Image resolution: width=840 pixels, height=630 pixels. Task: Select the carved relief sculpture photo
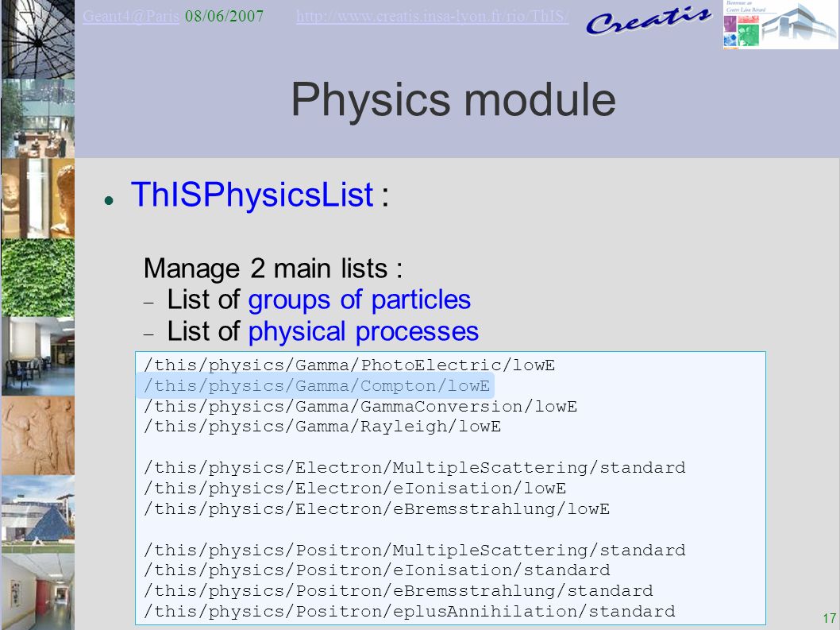38,436
